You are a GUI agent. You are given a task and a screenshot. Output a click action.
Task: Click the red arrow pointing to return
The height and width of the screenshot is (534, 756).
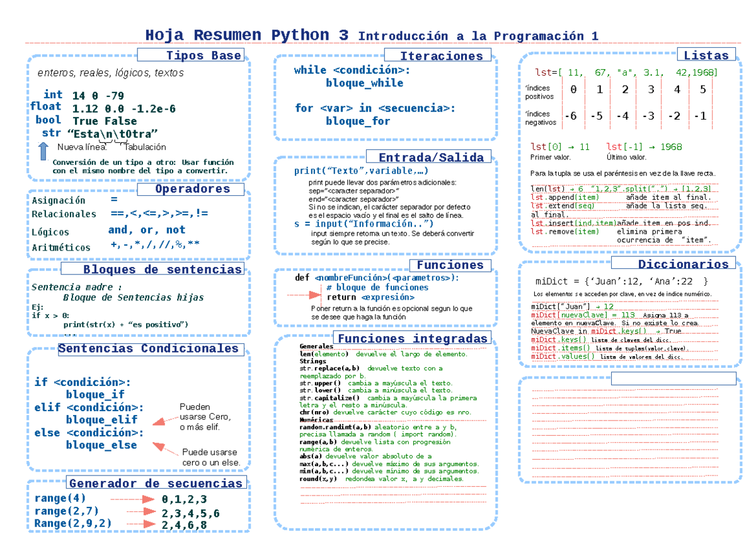pos(304,295)
